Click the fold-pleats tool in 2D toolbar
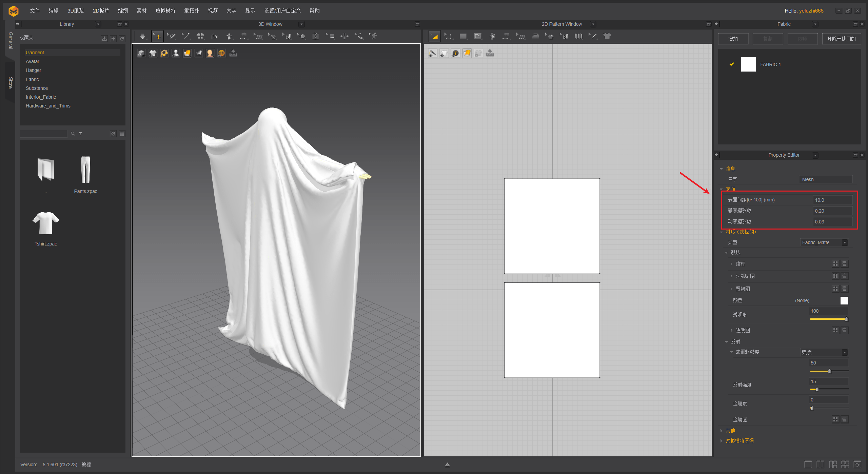 point(578,36)
